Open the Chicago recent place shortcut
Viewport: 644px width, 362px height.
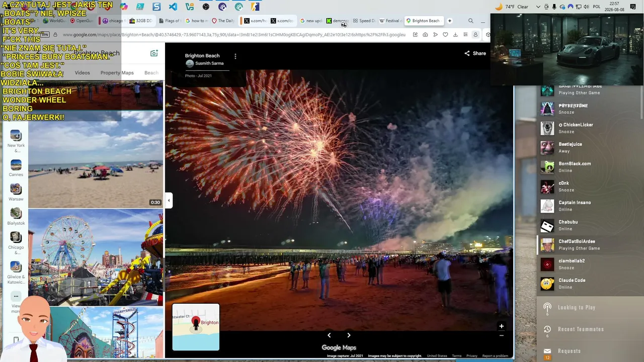tap(16, 243)
